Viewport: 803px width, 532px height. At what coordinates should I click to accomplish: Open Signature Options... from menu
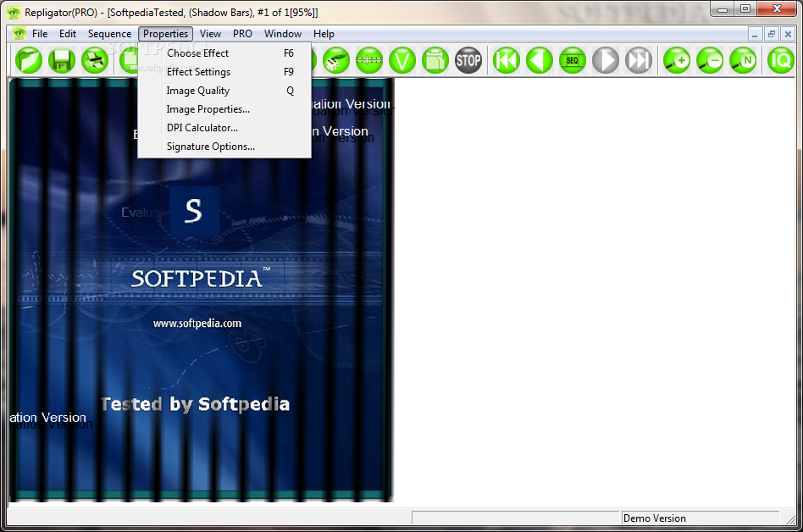click(224, 147)
